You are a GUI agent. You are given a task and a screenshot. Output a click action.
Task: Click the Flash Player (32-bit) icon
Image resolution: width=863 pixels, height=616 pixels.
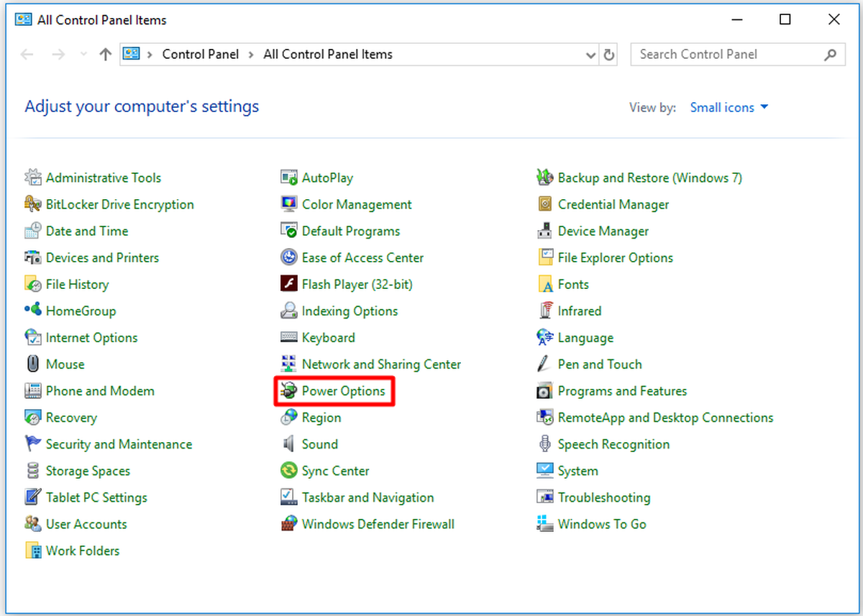pos(288,284)
